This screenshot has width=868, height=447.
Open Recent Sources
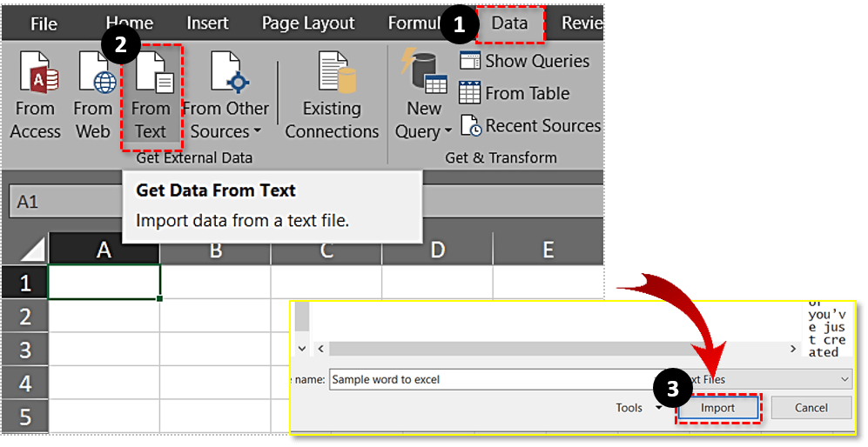470,126
